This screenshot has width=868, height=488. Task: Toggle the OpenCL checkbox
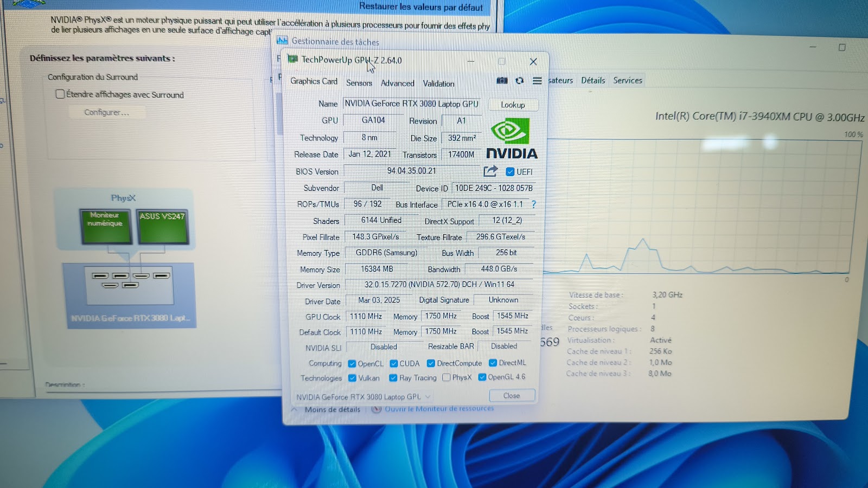(x=352, y=364)
